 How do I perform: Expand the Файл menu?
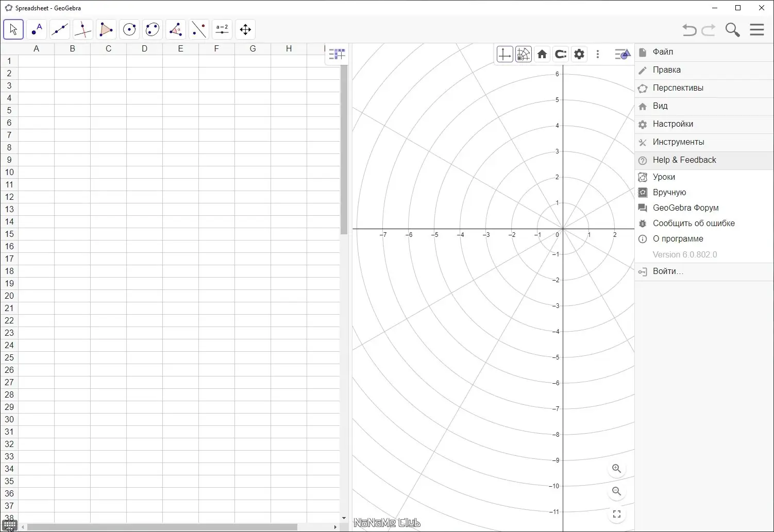(x=704, y=52)
